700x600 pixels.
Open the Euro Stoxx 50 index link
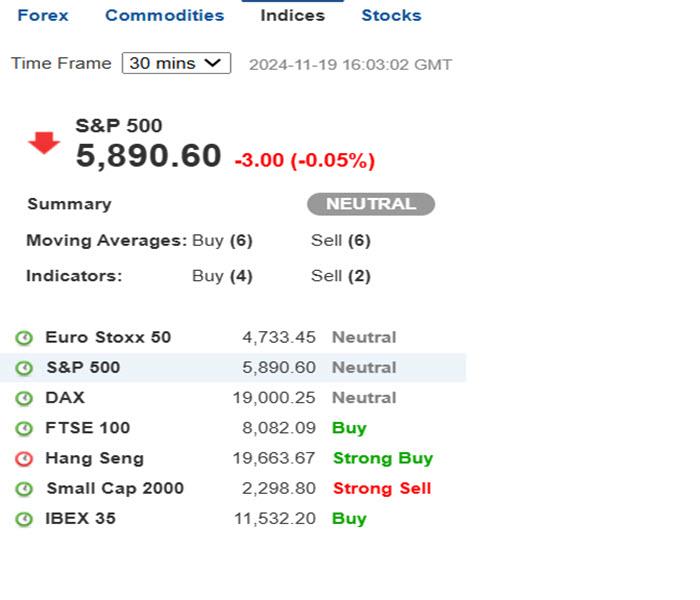point(108,337)
